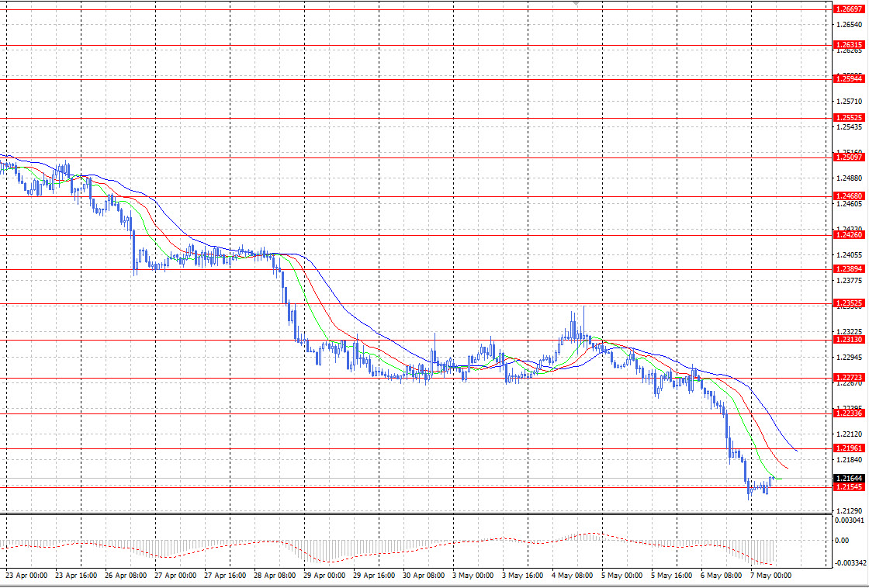Select the 1.24260 red price level label

pos(849,235)
